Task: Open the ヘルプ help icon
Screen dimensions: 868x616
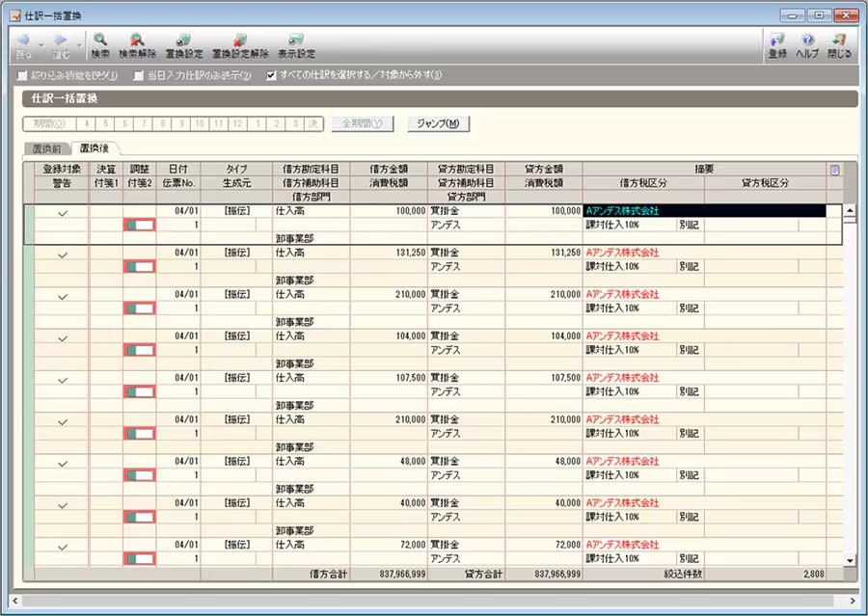Action: tap(807, 40)
